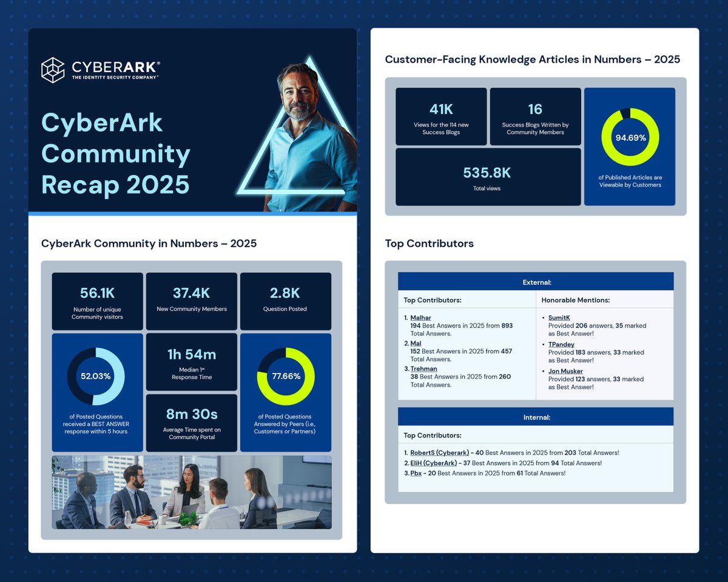Open the Mal contributor link

(x=416, y=344)
